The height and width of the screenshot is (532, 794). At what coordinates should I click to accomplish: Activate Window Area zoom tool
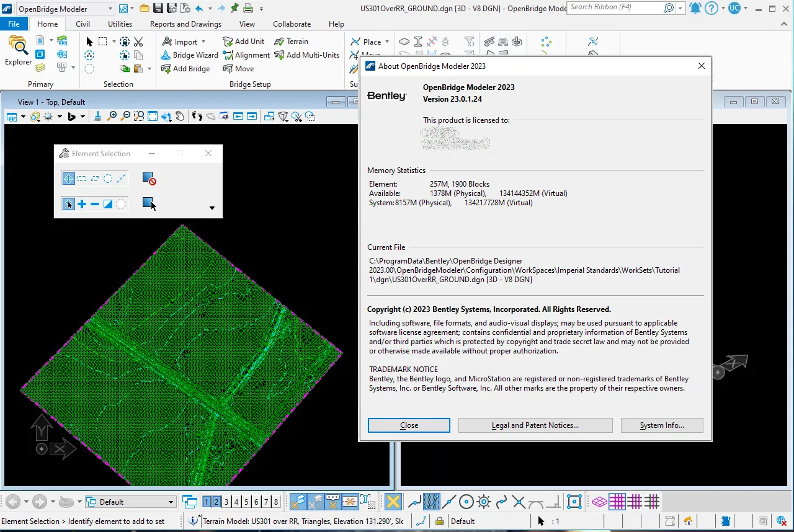click(x=139, y=116)
